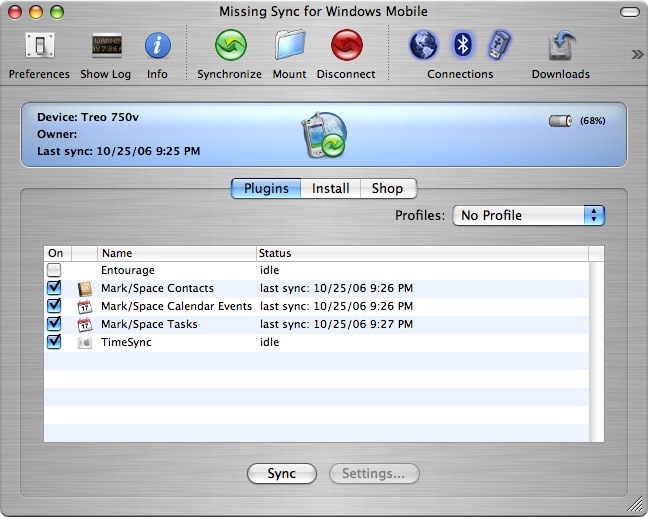Switch to the Plugins tab
This screenshot has height=517, width=648.
coord(266,188)
